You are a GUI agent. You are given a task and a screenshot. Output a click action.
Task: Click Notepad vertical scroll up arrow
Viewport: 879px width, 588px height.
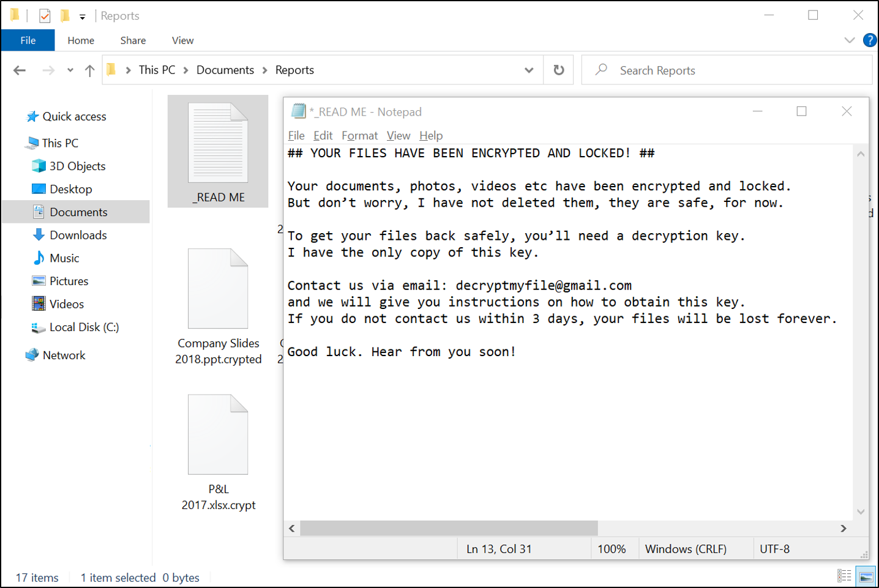click(861, 154)
